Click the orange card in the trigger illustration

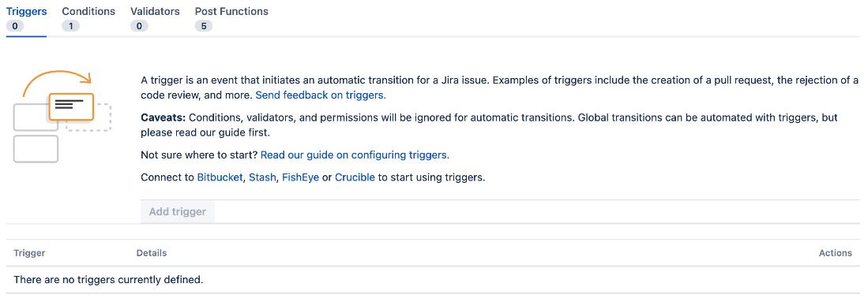71,107
